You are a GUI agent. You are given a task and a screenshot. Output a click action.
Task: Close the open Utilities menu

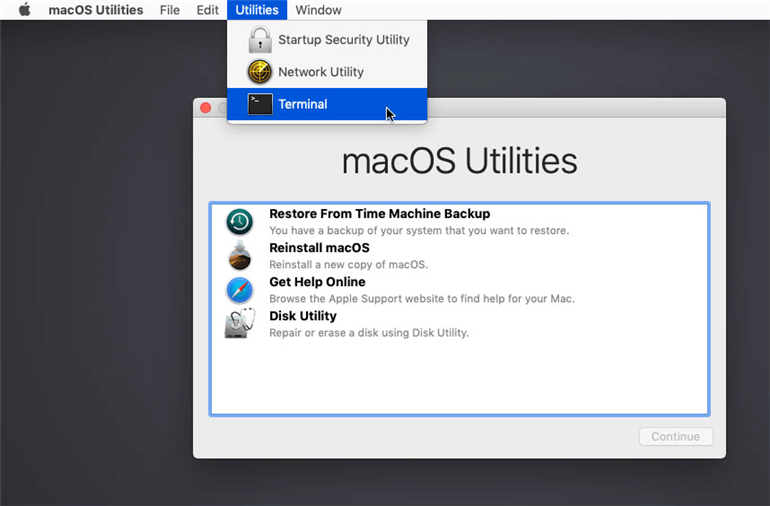coord(257,10)
